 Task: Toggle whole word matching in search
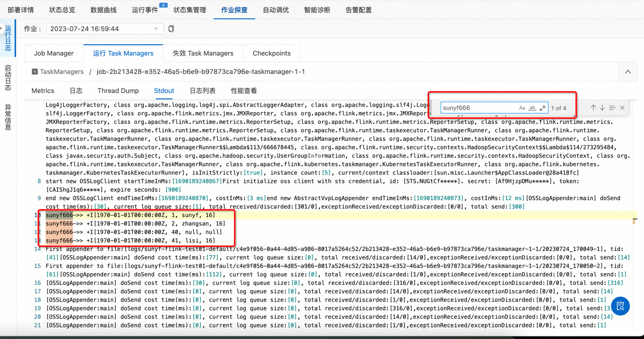point(532,108)
